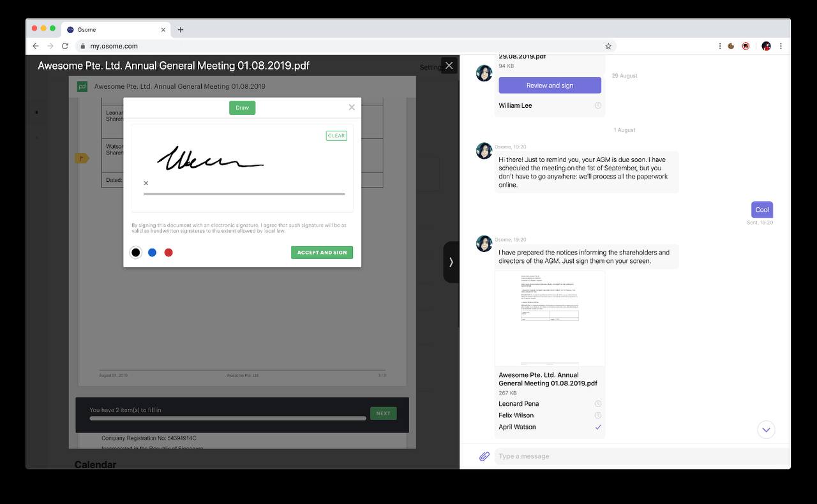Click the Next button in fill-in bar
This screenshot has height=504, width=817.
[x=384, y=413]
